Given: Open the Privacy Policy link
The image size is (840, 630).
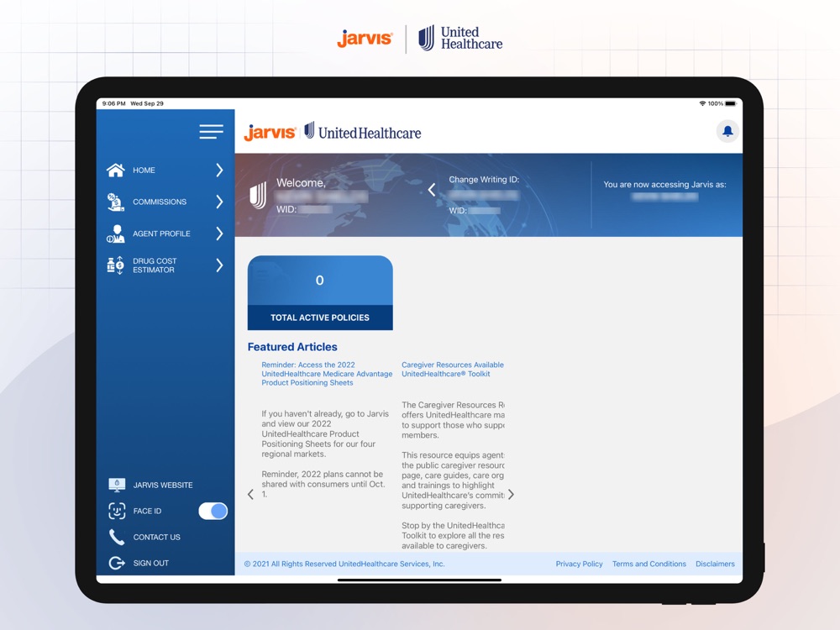Looking at the screenshot, I should point(579,564).
